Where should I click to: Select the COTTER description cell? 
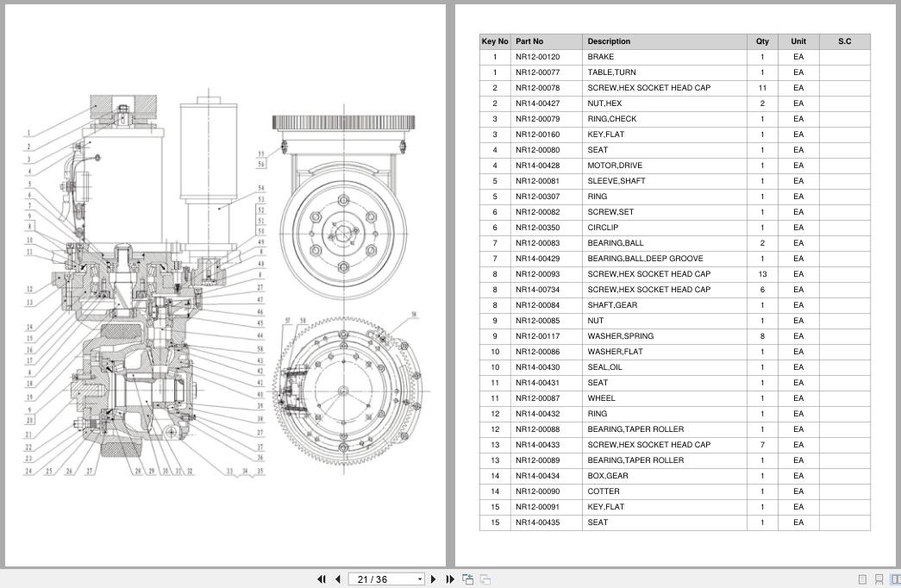(x=664, y=491)
